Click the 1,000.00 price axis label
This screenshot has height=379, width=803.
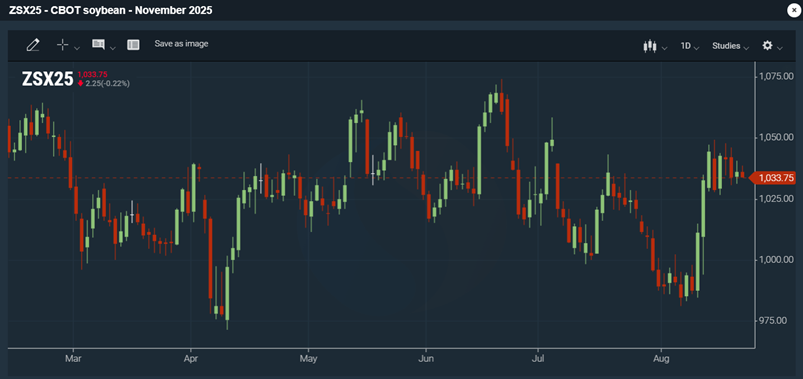click(x=776, y=259)
